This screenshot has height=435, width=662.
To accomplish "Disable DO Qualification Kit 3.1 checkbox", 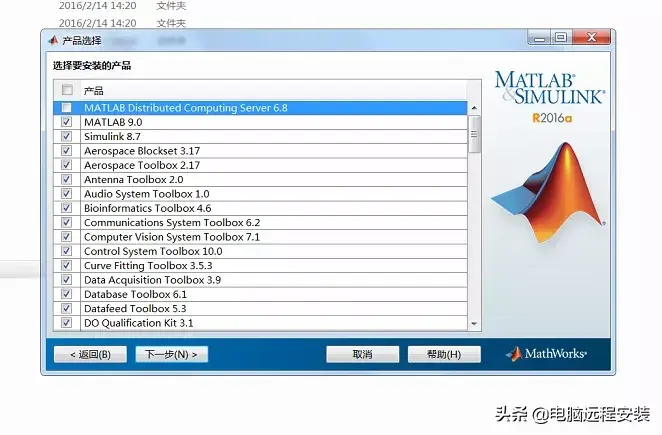I will (67, 323).
